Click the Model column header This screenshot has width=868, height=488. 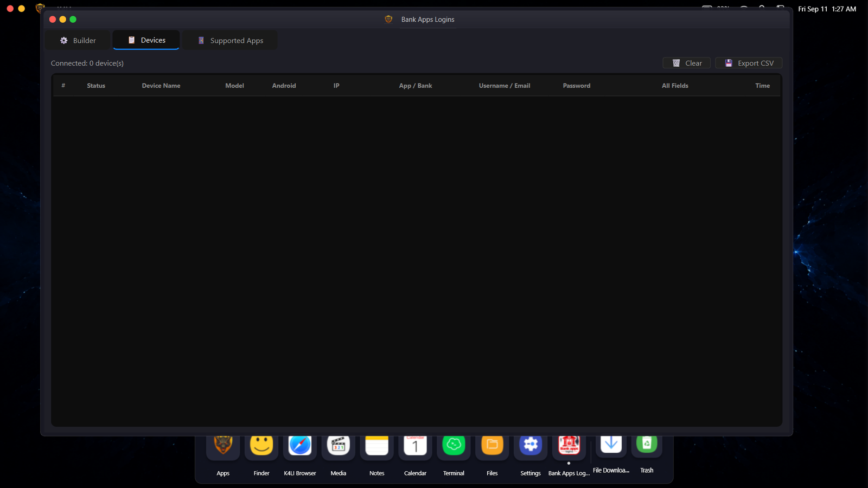[x=234, y=86]
